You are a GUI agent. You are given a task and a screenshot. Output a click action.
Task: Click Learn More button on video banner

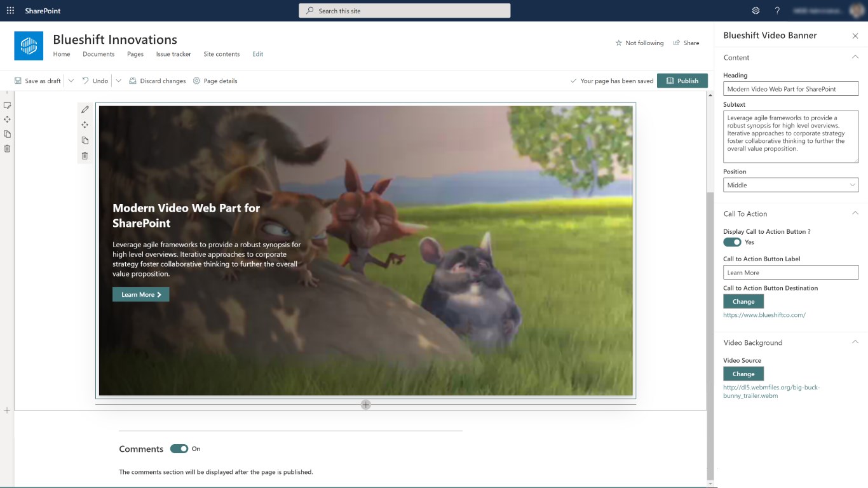(140, 295)
